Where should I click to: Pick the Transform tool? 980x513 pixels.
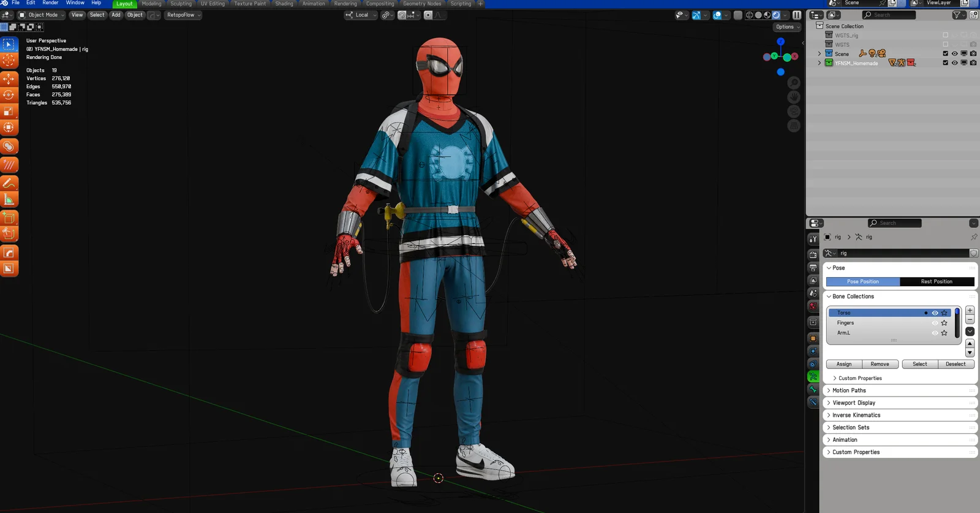pos(9,127)
